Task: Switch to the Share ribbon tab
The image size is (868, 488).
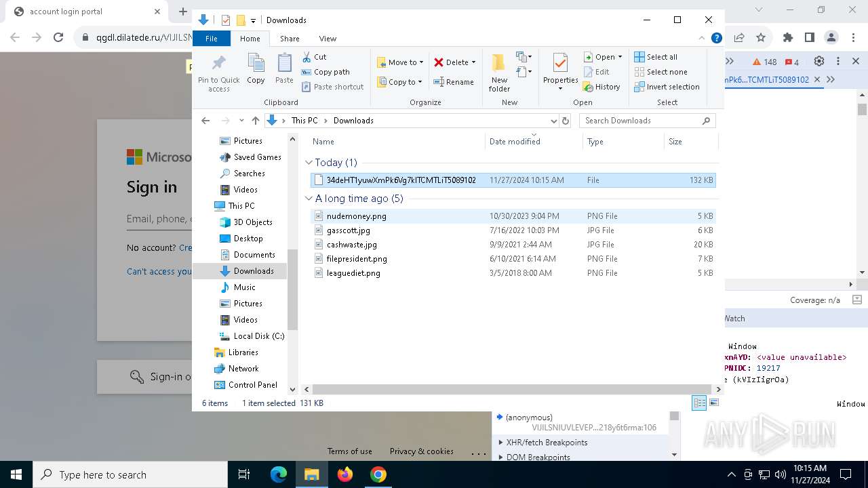Action: point(290,39)
